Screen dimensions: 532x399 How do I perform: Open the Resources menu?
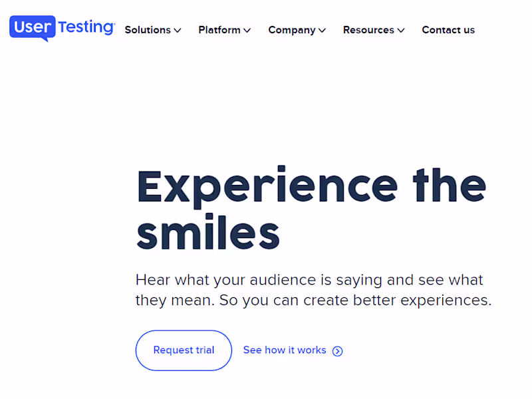pos(368,30)
